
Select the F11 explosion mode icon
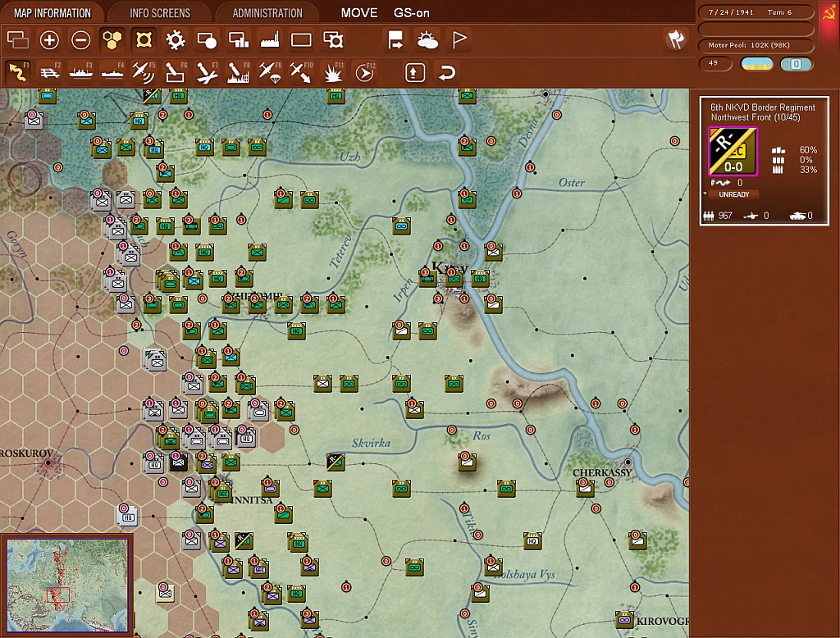333,72
